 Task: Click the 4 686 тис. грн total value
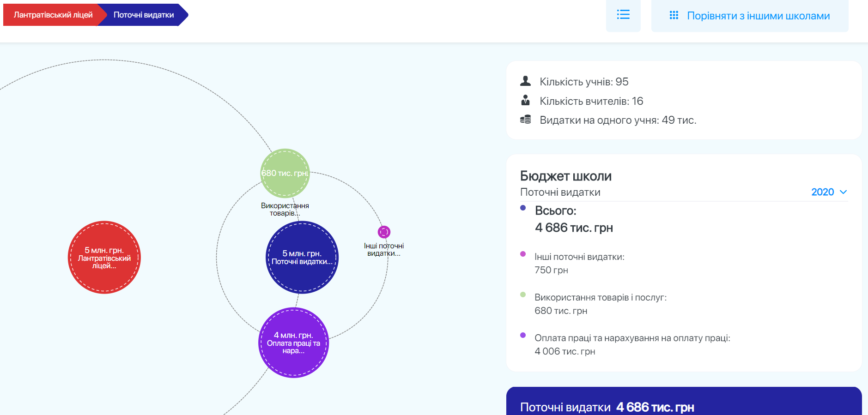(574, 228)
